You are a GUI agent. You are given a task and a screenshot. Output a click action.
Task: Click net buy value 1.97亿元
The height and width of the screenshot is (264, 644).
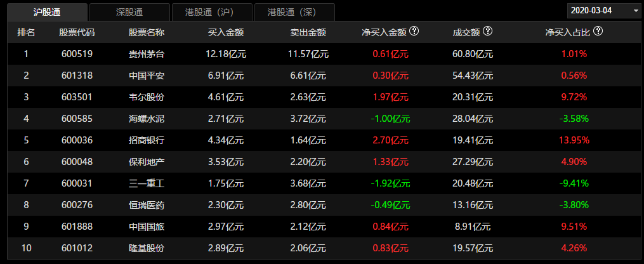click(391, 97)
